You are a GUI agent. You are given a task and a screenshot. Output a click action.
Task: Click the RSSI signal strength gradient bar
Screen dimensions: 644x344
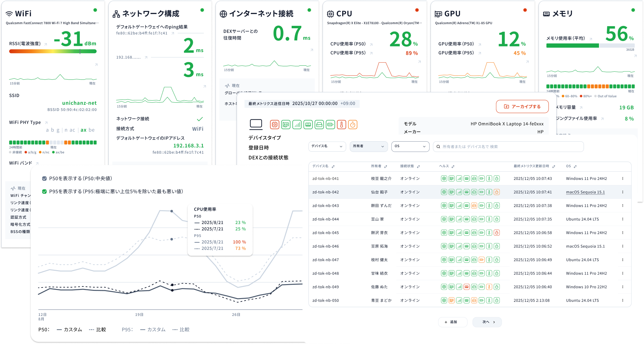[x=53, y=51]
